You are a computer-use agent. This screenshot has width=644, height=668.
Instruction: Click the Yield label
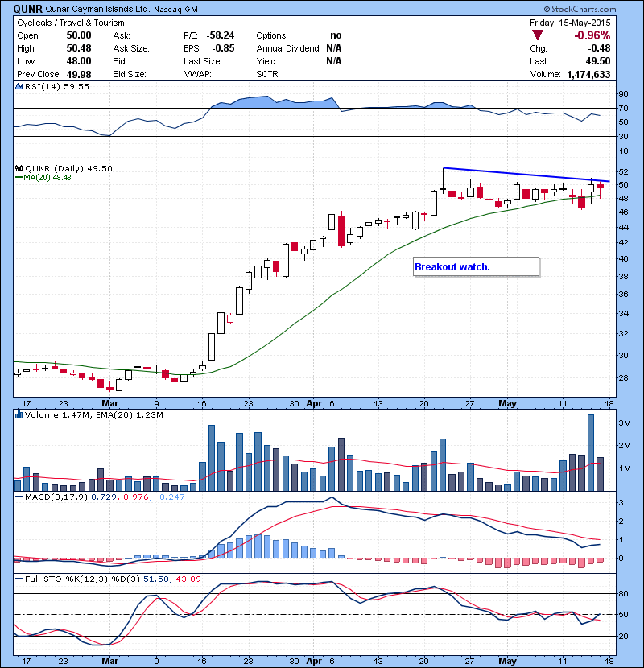click(266, 61)
